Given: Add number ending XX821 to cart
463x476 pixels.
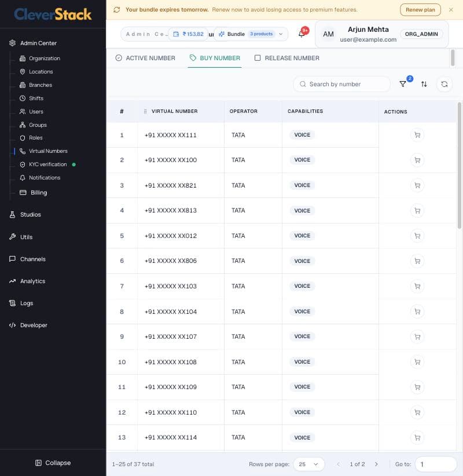Looking at the screenshot, I should point(417,185).
